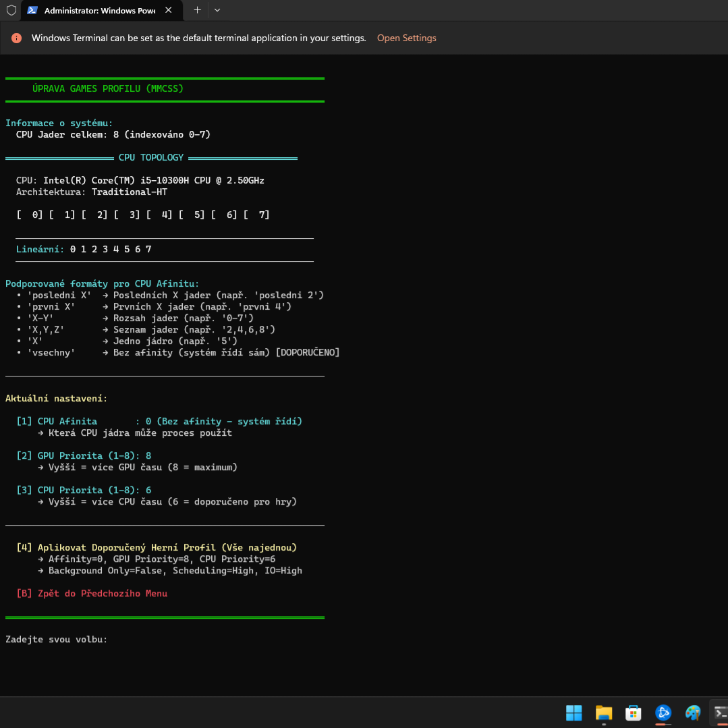Click the [4] Aplikovat Doporučený Herní Profil line
728x728 pixels.
[157, 548]
